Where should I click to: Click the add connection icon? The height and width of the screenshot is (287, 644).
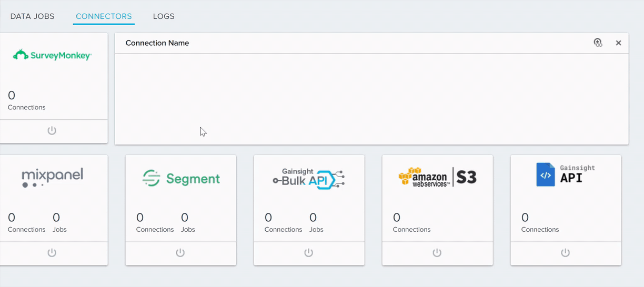tap(598, 43)
